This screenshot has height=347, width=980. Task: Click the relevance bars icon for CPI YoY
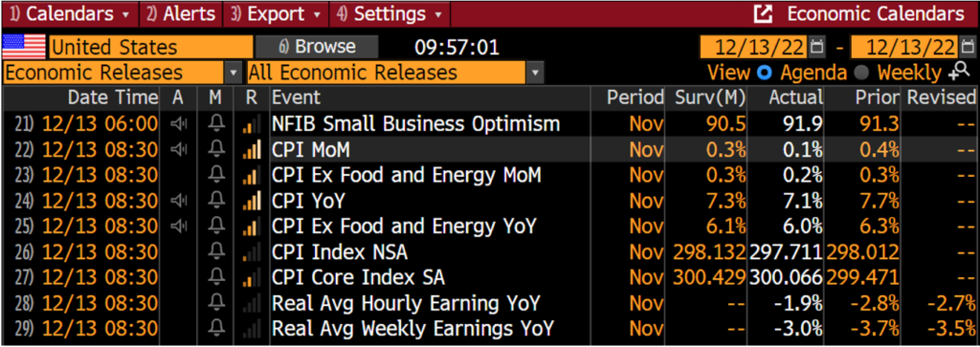(251, 201)
